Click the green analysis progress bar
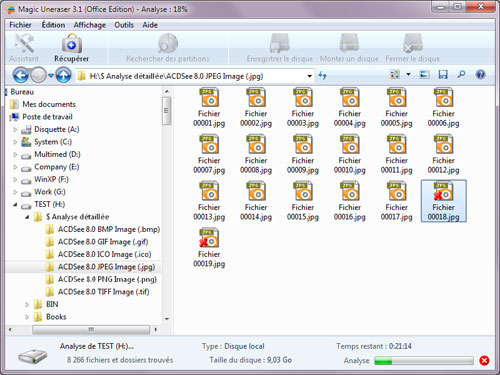The height and width of the screenshot is (375, 500). (x=424, y=361)
